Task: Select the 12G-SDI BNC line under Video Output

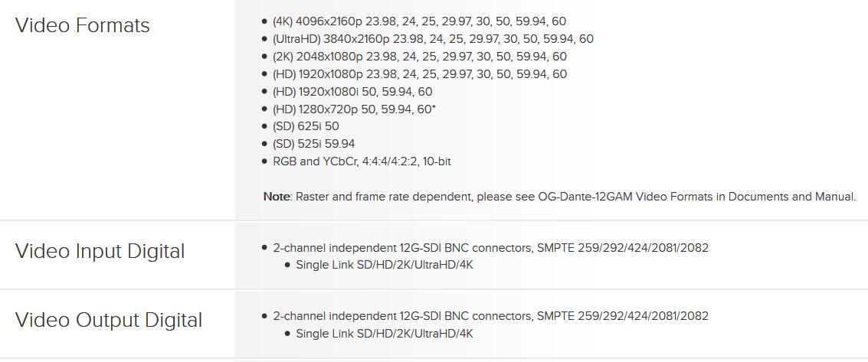Action: click(x=490, y=316)
